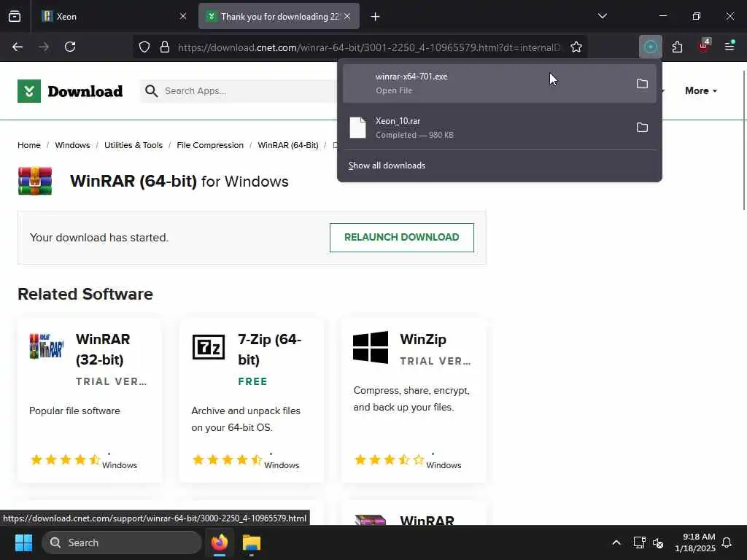Click 'Popular file software' description
This screenshot has height=560, width=747.
[x=75, y=411]
